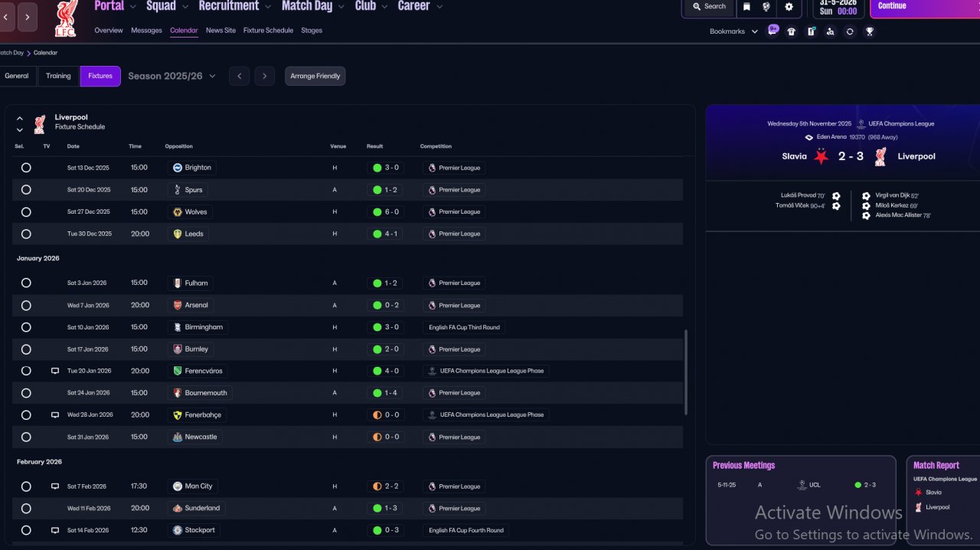Click the Liverpool crest in the fixture schedule header

[40, 123]
